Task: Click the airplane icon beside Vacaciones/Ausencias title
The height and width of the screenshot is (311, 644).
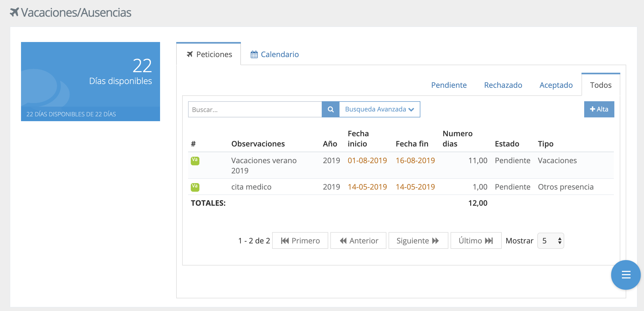Action: [x=14, y=12]
